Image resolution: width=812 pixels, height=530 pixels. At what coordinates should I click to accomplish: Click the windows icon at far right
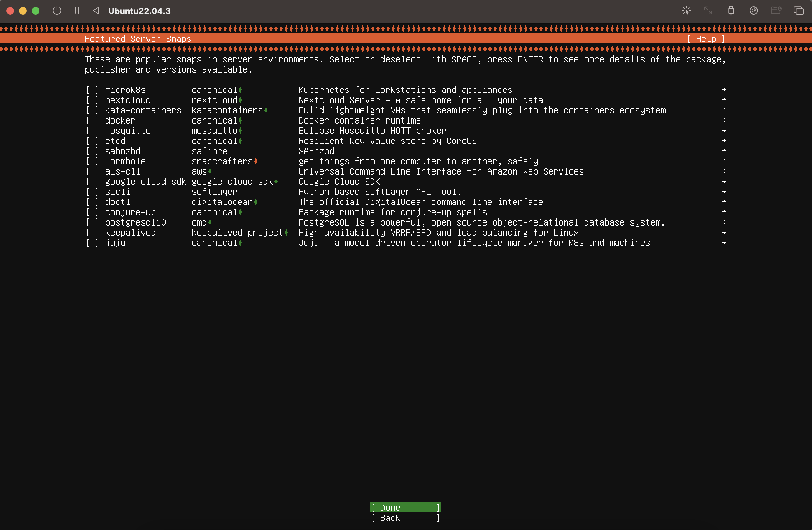(798, 11)
